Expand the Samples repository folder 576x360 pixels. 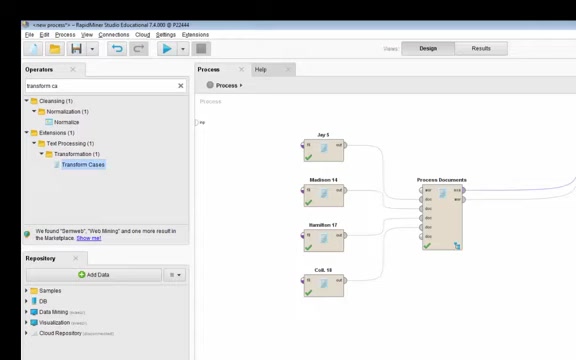click(26, 291)
